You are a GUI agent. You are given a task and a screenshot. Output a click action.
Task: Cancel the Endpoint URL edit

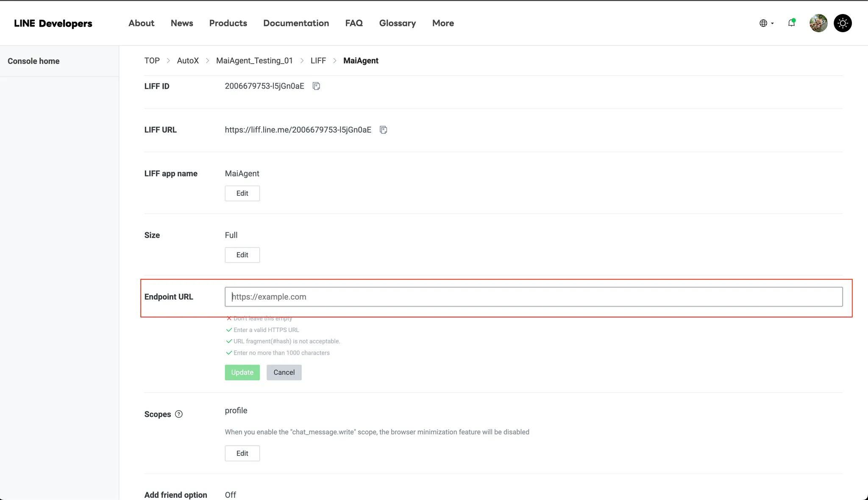coord(284,372)
